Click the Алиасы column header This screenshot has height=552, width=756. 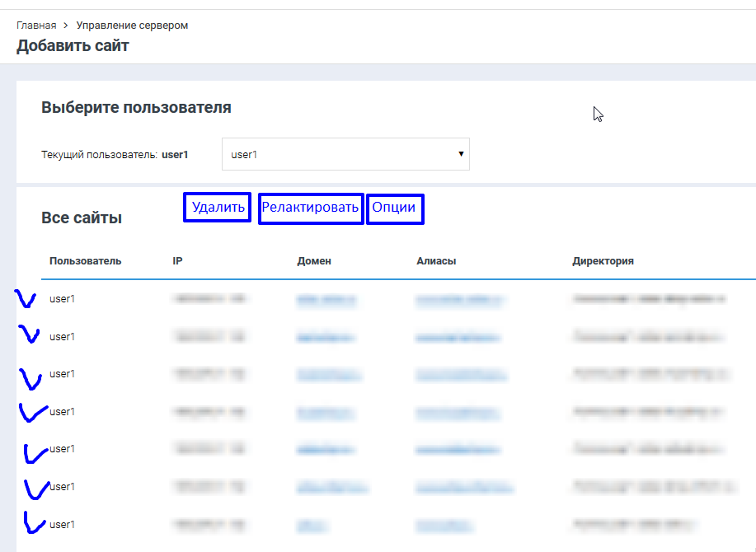click(436, 261)
